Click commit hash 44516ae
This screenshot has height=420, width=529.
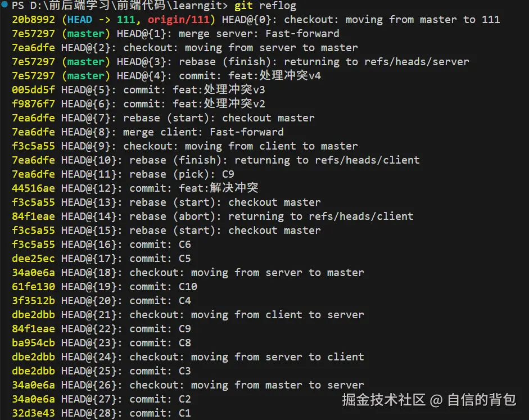click(33, 188)
